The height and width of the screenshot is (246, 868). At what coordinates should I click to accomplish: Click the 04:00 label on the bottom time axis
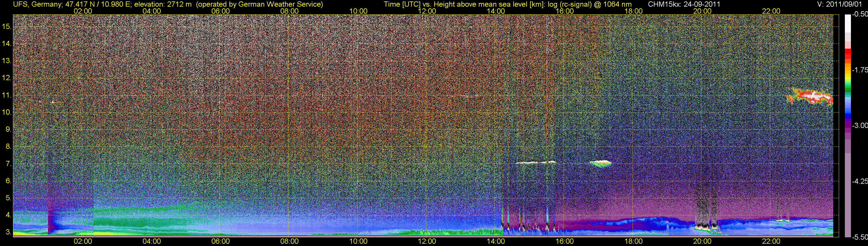(152, 241)
